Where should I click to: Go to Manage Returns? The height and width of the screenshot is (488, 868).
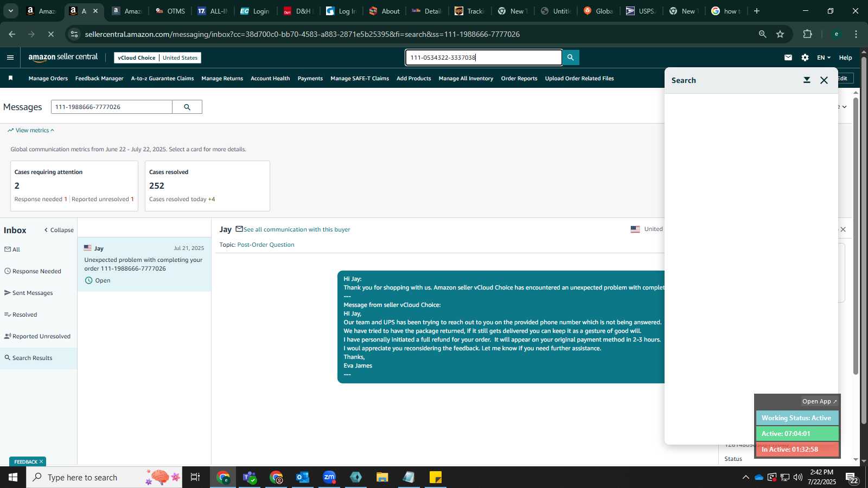[x=222, y=79]
